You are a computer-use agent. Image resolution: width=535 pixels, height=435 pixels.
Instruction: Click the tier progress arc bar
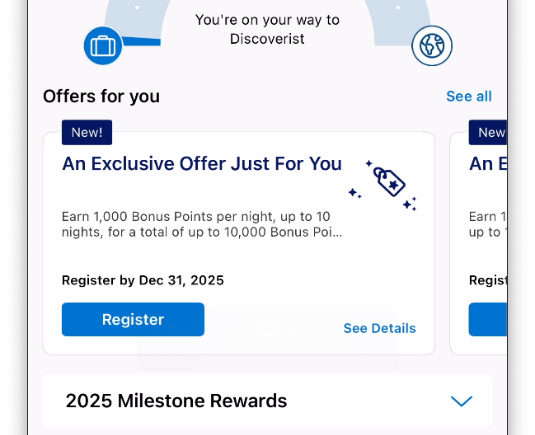(x=142, y=42)
